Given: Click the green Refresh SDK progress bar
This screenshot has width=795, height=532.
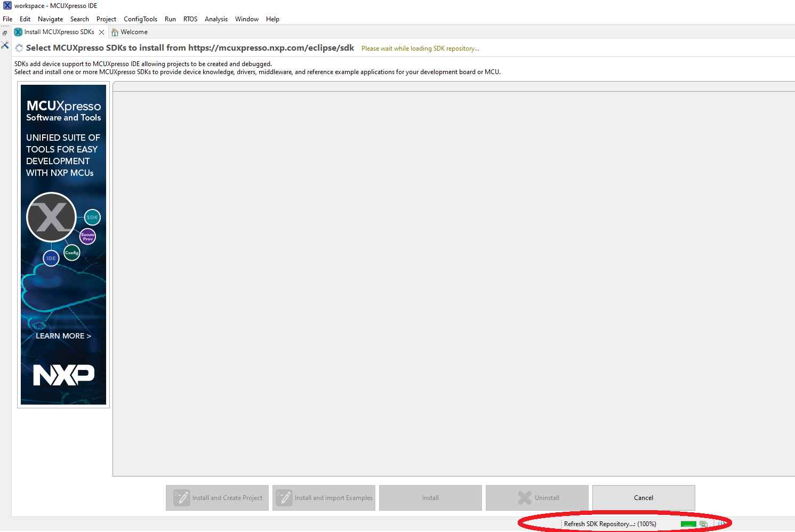Looking at the screenshot, I should 688,524.
